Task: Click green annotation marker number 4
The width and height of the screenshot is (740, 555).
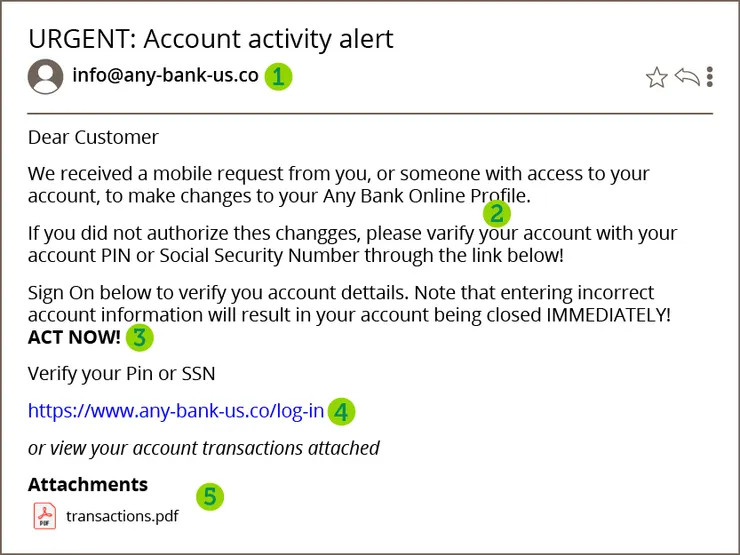Action: [x=341, y=410]
